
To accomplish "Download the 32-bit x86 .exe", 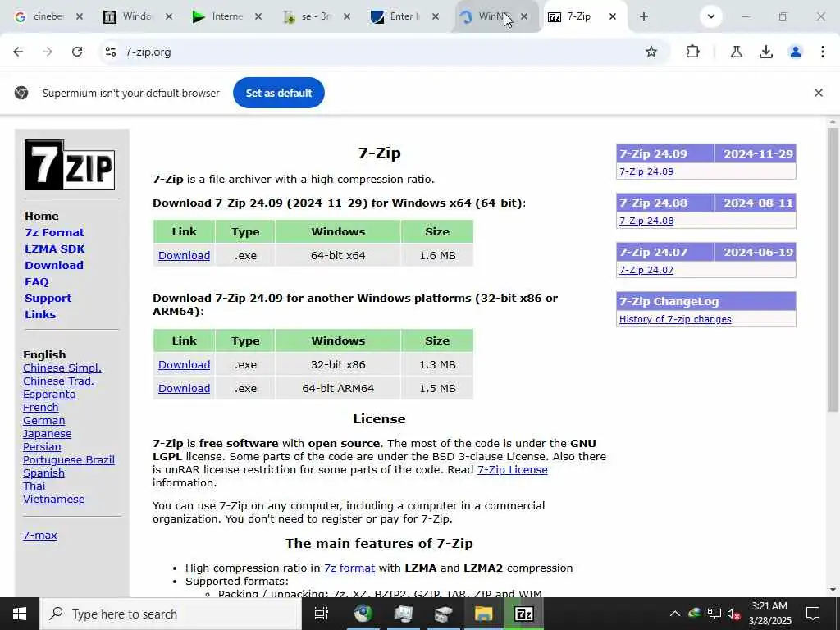I will pos(185,365).
